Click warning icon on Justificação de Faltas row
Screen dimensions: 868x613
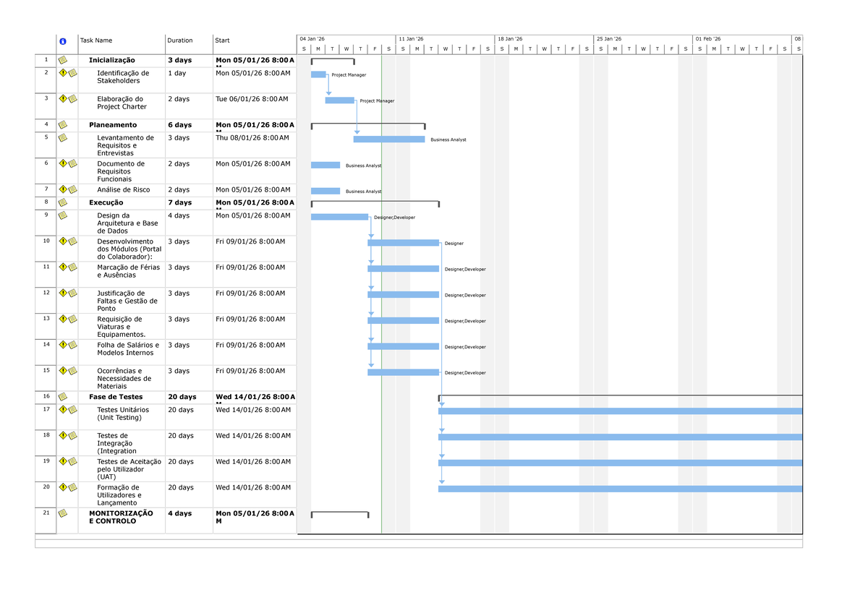coord(63,293)
